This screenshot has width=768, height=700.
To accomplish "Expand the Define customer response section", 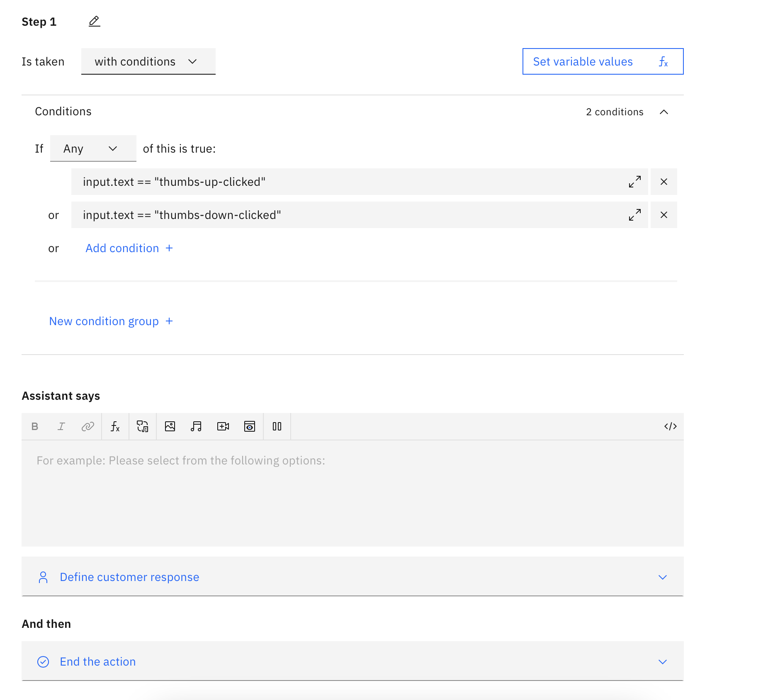I will [662, 577].
